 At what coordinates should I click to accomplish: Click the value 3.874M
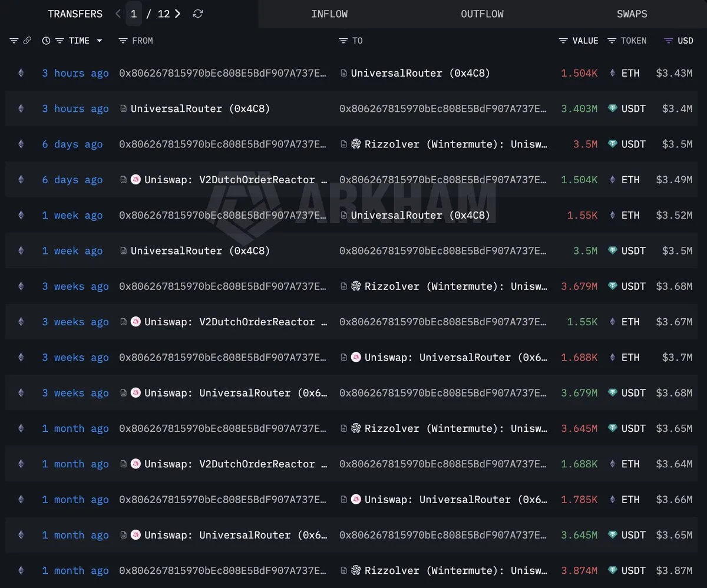(x=579, y=570)
